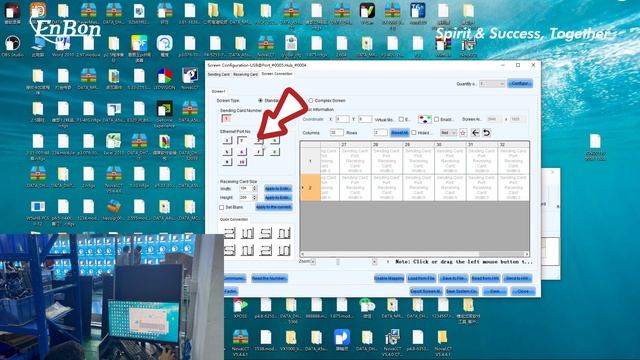Pick first Quick Connection pattern in bottom row
The height and width of the screenshot is (360, 640).
click(230, 250)
